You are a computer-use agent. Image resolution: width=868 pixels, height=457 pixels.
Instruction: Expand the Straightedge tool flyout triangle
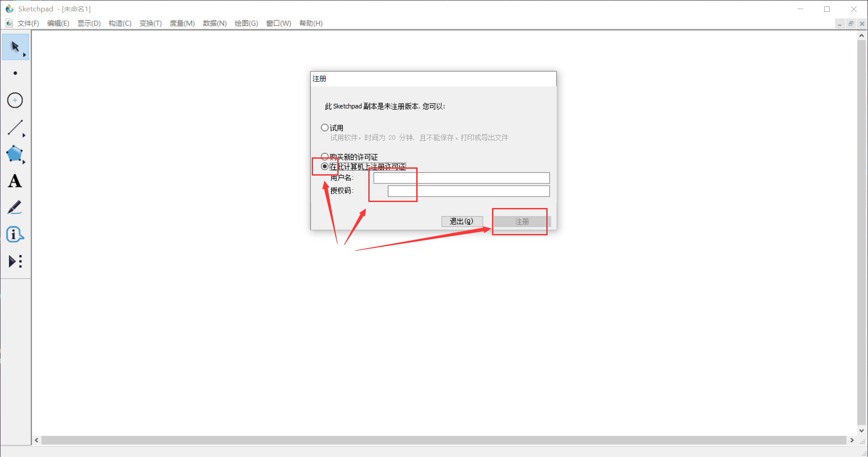pyautogui.click(x=24, y=135)
